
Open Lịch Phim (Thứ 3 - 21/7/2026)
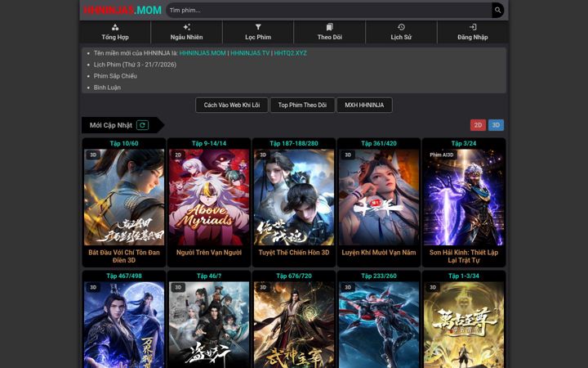click(135, 65)
